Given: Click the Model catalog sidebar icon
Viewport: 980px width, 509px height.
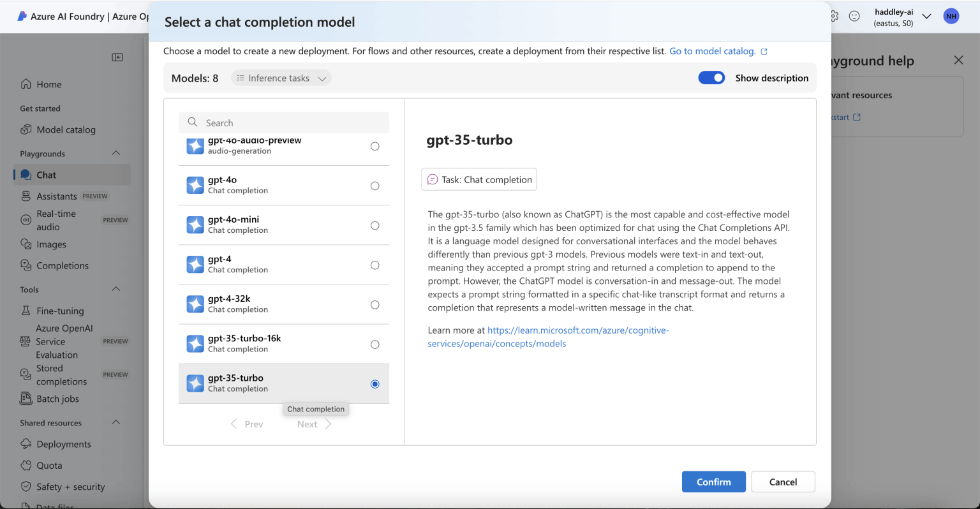Looking at the screenshot, I should click(x=26, y=129).
